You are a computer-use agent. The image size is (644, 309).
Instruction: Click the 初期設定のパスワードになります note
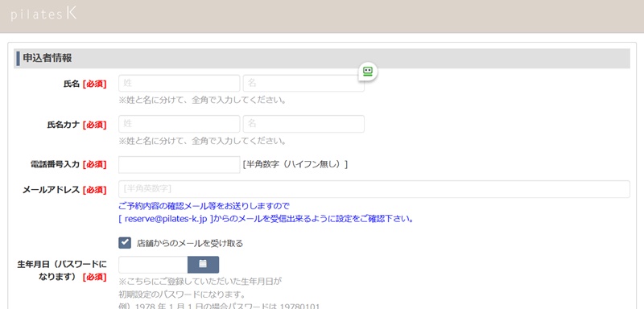[x=182, y=295]
